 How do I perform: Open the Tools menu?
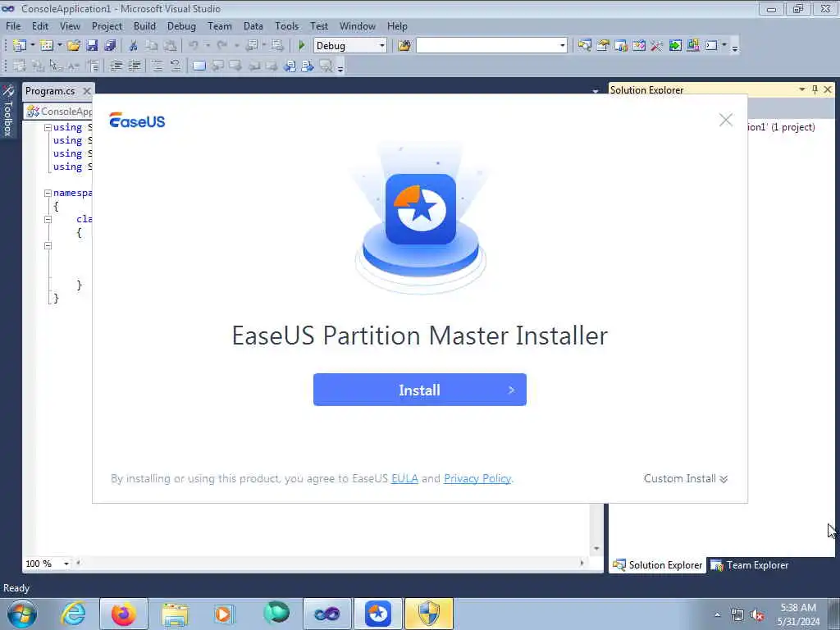pos(286,25)
